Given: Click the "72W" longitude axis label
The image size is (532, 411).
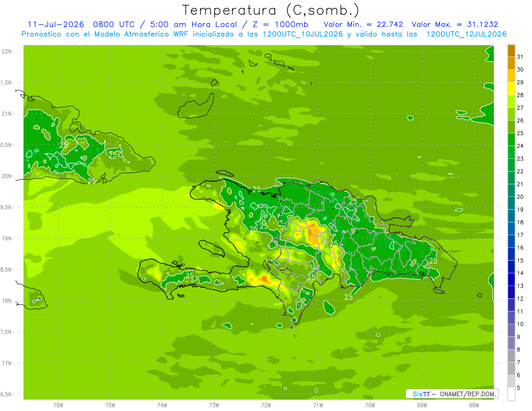Looking at the screenshot, I should [x=266, y=405].
